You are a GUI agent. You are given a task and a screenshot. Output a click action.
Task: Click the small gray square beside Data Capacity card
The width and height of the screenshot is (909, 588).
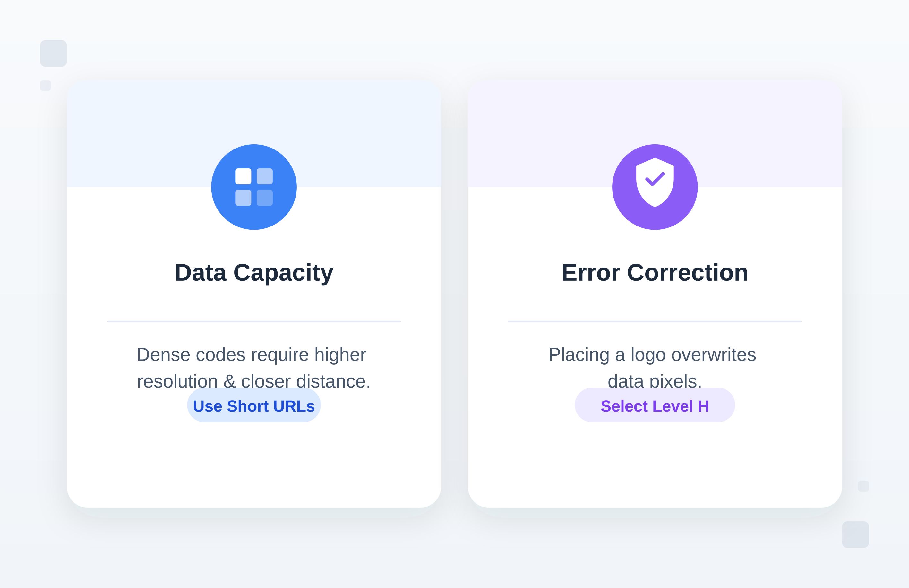click(x=46, y=86)
